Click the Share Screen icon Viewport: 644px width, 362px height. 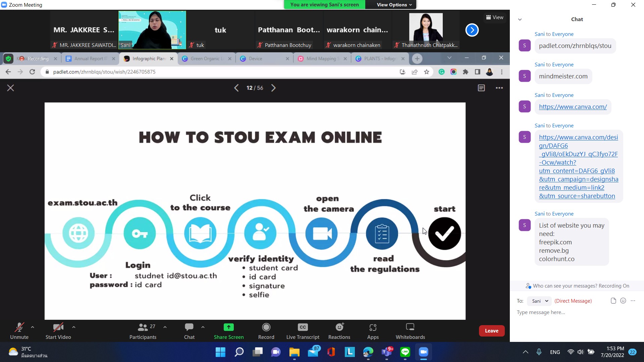(228, 327)
